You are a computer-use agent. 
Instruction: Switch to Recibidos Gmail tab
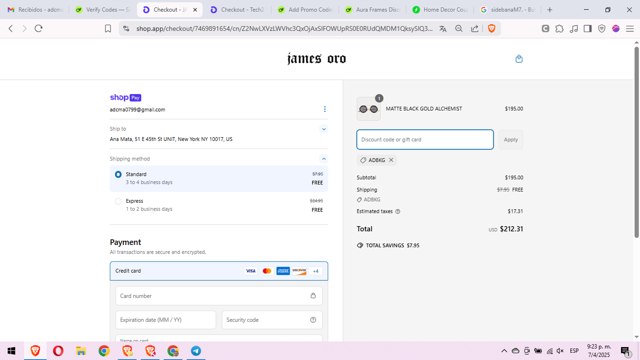pyautogui.click(x=35, y=9)
